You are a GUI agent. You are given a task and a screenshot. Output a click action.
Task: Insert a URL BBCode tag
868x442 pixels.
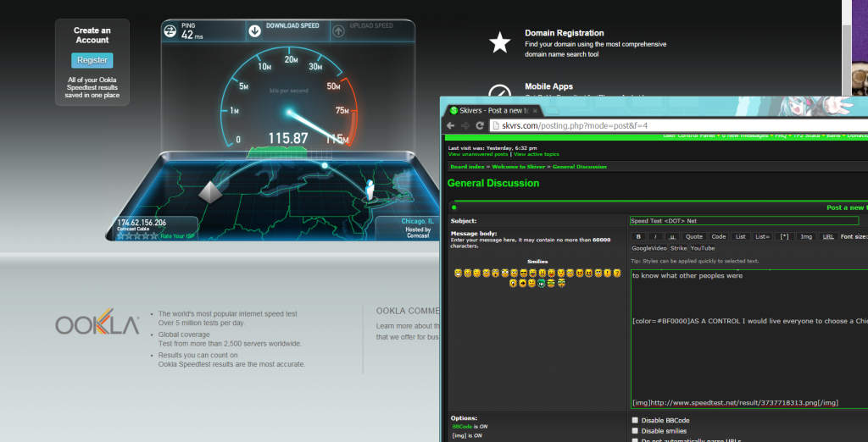pos(829,236)
